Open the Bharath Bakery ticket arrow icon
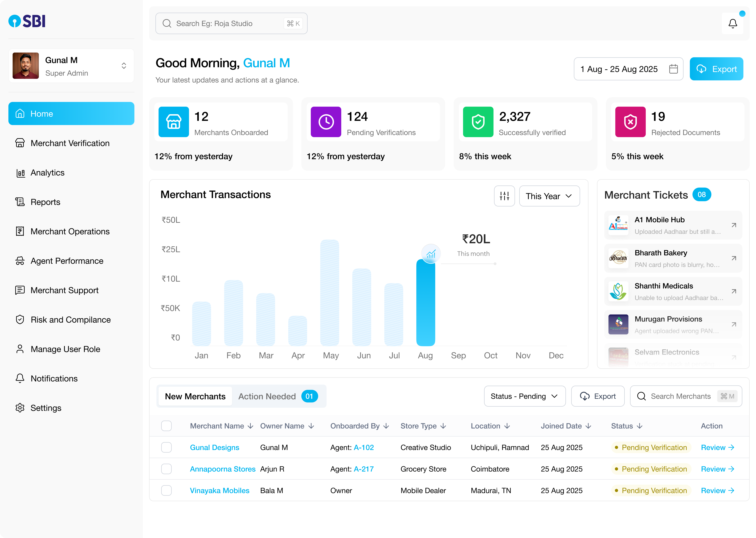Image resolution: width=756 pixels, height=538 pixels. 733,258
